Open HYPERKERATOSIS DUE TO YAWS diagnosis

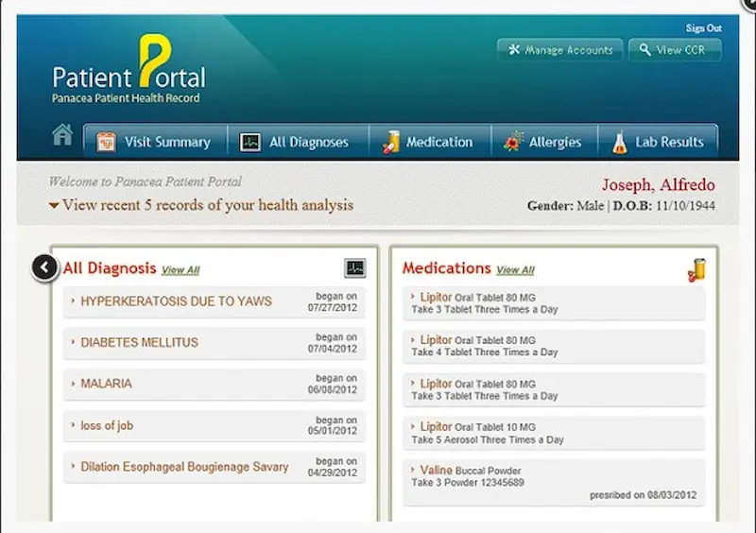(176, 301)
